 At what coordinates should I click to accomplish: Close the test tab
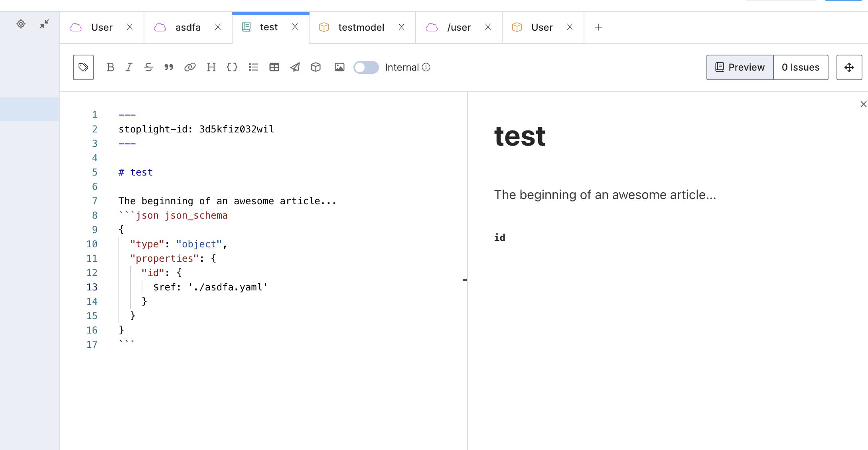click(295, 26)
